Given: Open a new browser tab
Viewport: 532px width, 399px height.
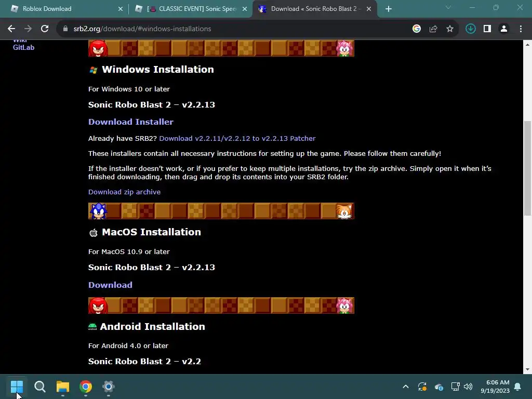Looking at the screenshot, I should 389,9.
